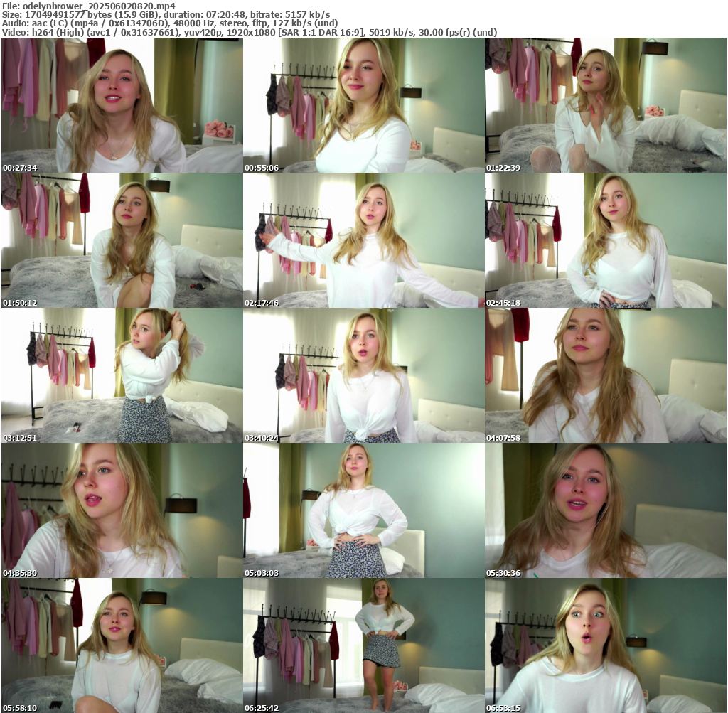Click the duration value 07:20:48
Screen dimensions: 728x713
226,15
